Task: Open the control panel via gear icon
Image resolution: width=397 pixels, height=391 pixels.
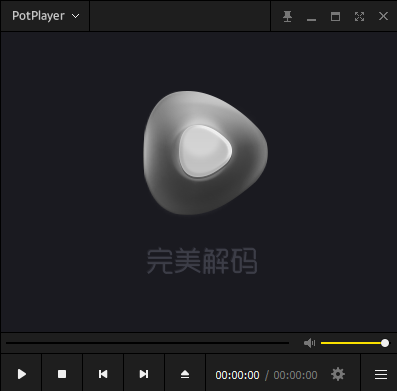Action: click(338, 374)
